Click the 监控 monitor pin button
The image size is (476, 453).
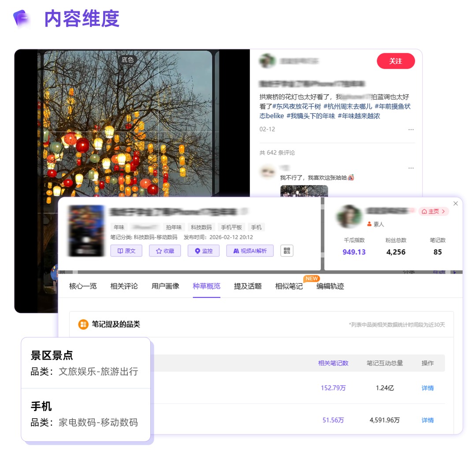pyautogui.click(x=203, y=251)
